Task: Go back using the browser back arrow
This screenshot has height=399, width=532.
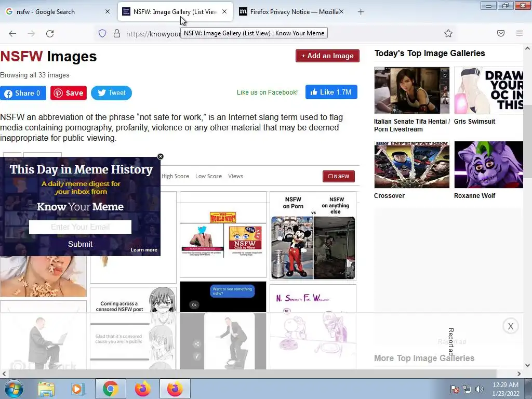Action: click(x=12, y=33)
